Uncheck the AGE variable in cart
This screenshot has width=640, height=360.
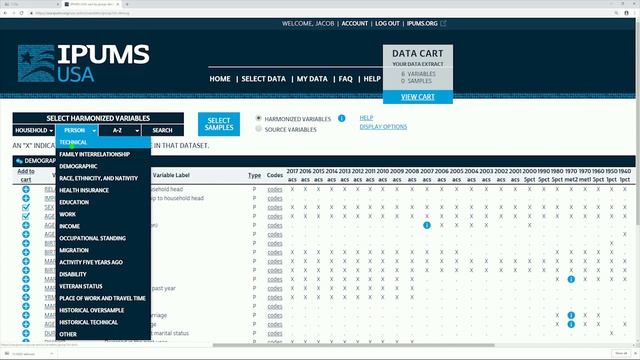[26, 216]
